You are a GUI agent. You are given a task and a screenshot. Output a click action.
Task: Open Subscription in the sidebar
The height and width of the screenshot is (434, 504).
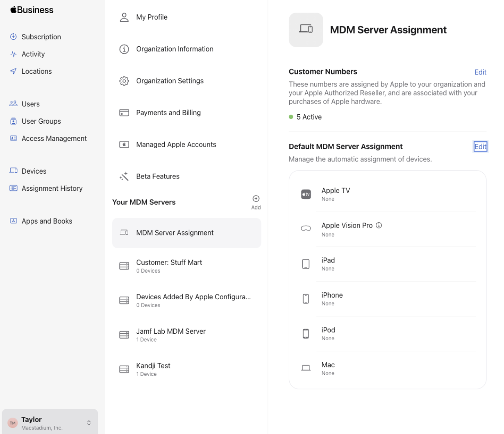coord(41,37)
